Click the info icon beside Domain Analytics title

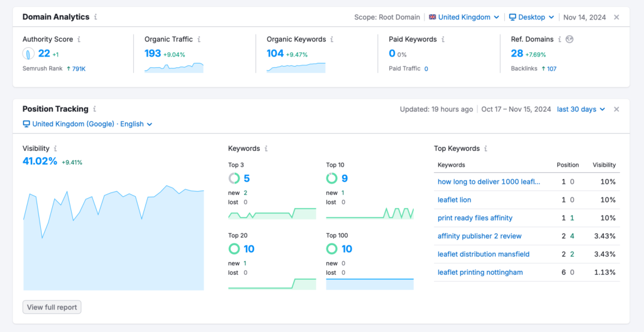click(x=96, y=17)
